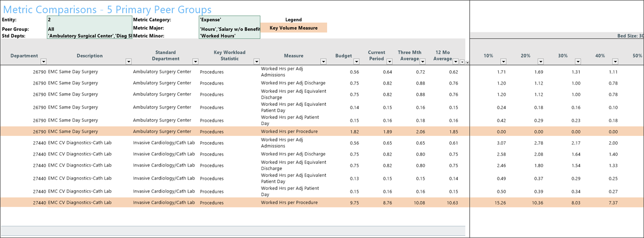Open the Standard Department filter dropdown

click(195, 61)
